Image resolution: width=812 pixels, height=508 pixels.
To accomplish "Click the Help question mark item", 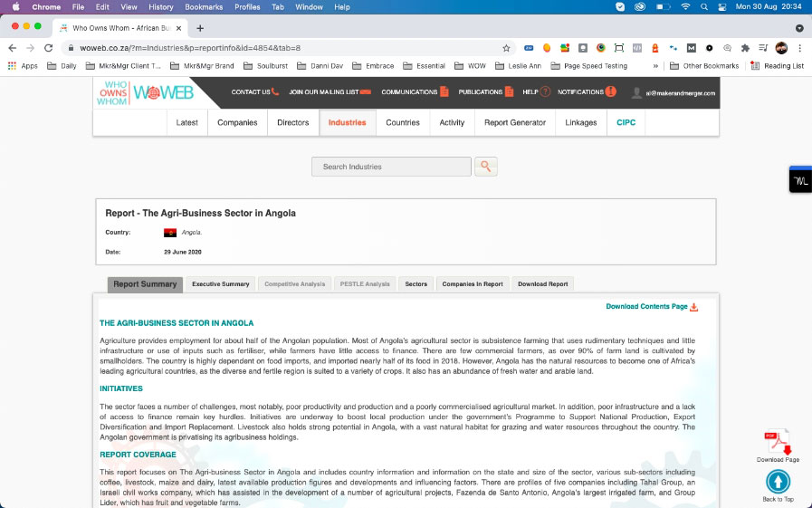I will (x=536, y=92).
